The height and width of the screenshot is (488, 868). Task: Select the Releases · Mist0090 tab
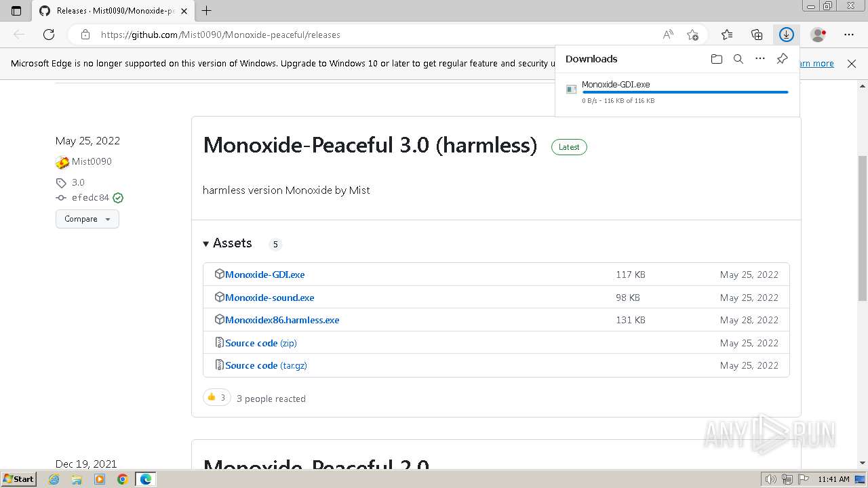113,11
